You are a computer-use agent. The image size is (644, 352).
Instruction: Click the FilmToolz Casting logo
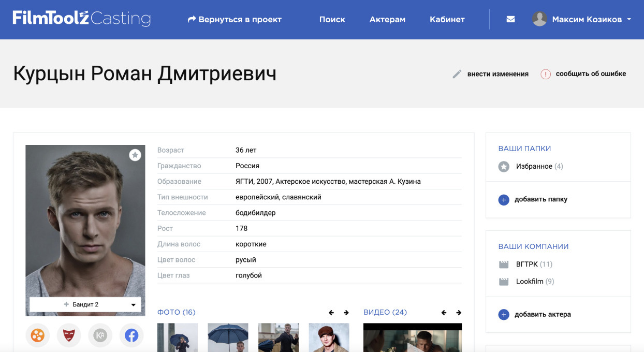click(82, 19)
